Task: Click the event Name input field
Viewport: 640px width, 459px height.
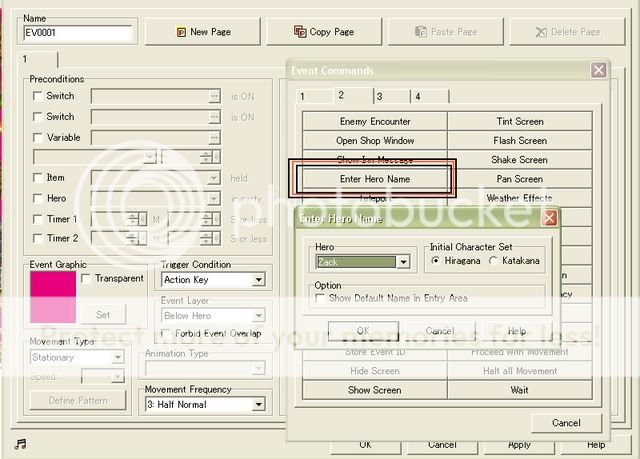Action: [x=78, y=33]
